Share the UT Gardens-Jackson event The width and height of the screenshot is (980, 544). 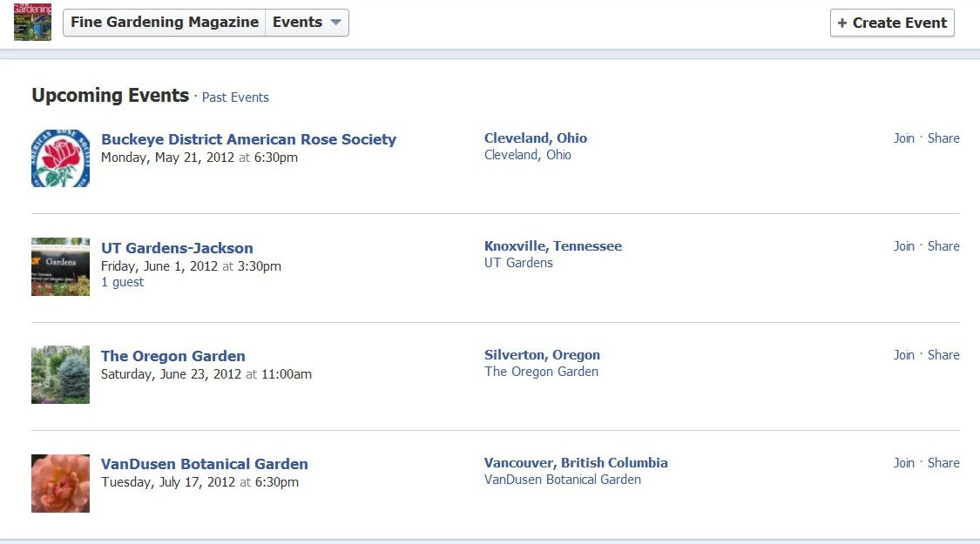[x=943, y=246]
